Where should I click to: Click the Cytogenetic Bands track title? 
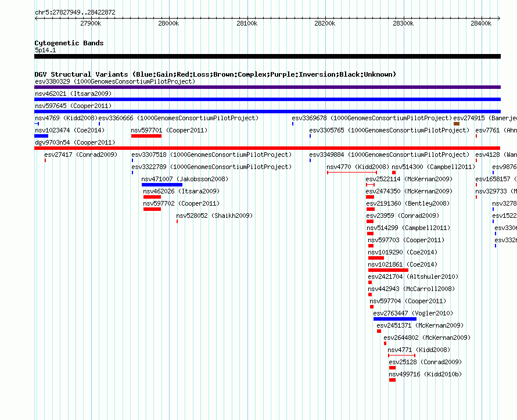69,43
